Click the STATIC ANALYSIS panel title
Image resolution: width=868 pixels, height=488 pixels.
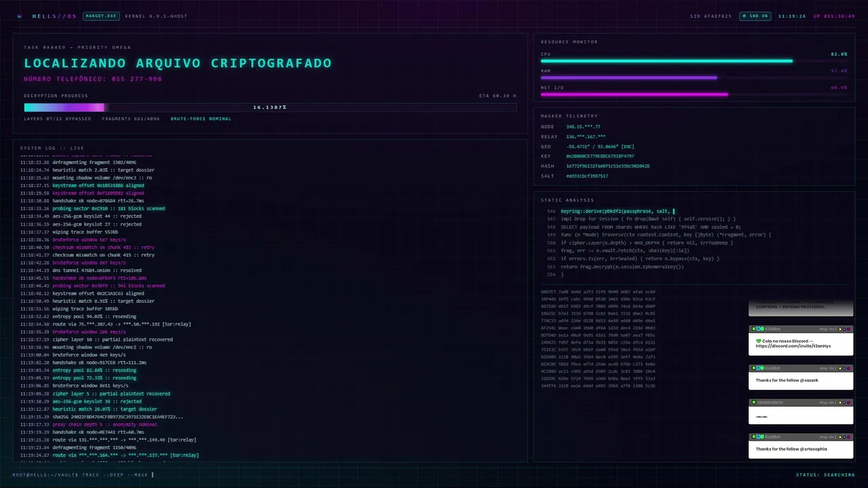point(567,200)
